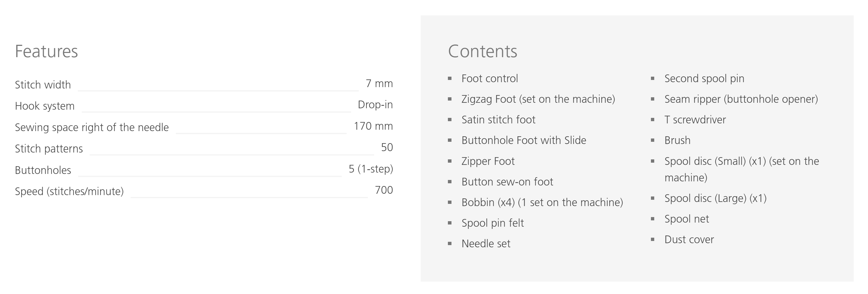Click the T screwdriver item

695,120
